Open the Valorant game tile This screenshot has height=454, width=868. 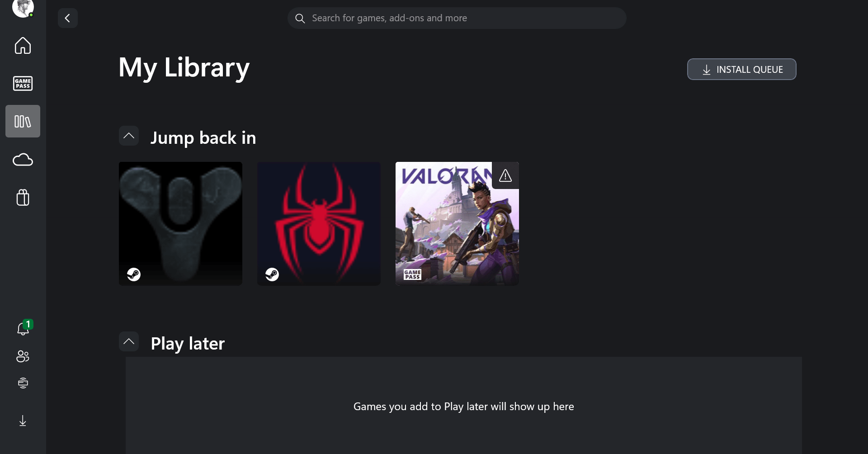pyautogui.click(x=457, y=223)
